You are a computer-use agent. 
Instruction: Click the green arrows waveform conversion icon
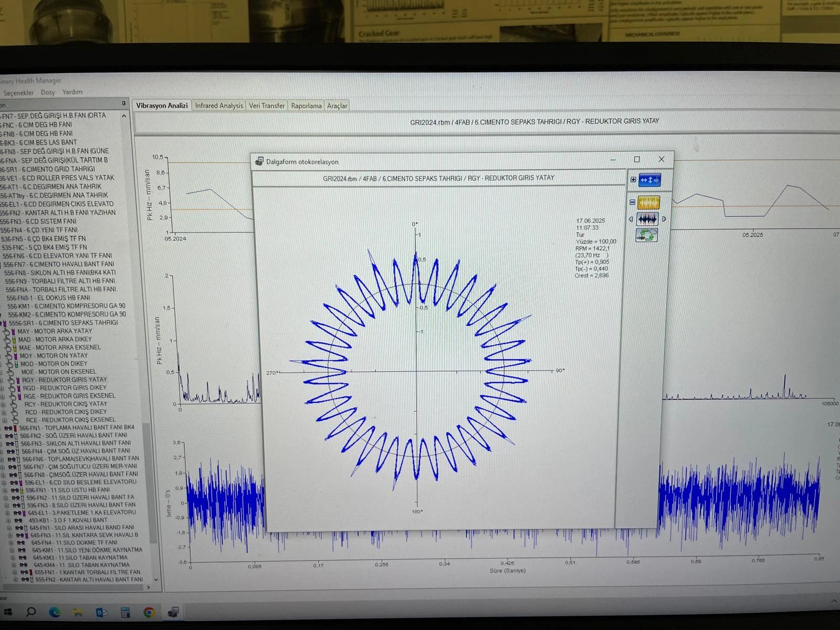tap(646, 235)
